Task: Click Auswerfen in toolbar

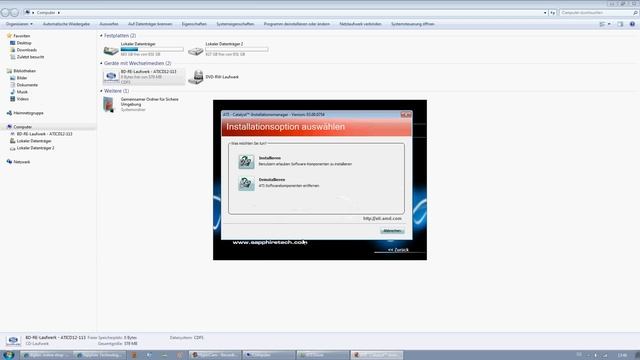Action: click(x=109, y=24)
